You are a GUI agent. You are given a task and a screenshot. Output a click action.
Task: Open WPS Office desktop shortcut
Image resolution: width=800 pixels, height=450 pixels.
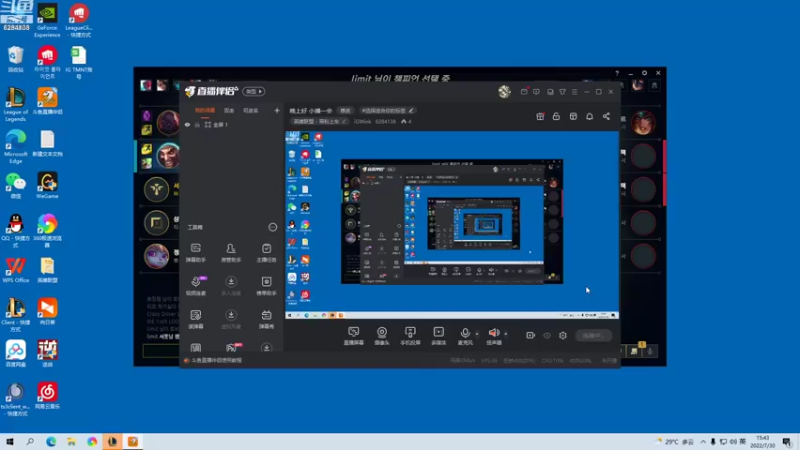click(15, 270)
